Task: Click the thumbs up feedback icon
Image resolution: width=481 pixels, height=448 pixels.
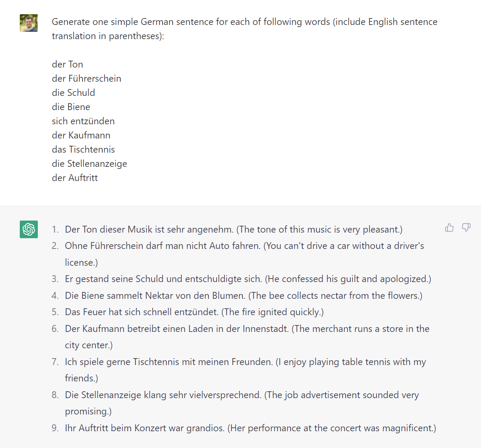Action: tap(449, 227)
